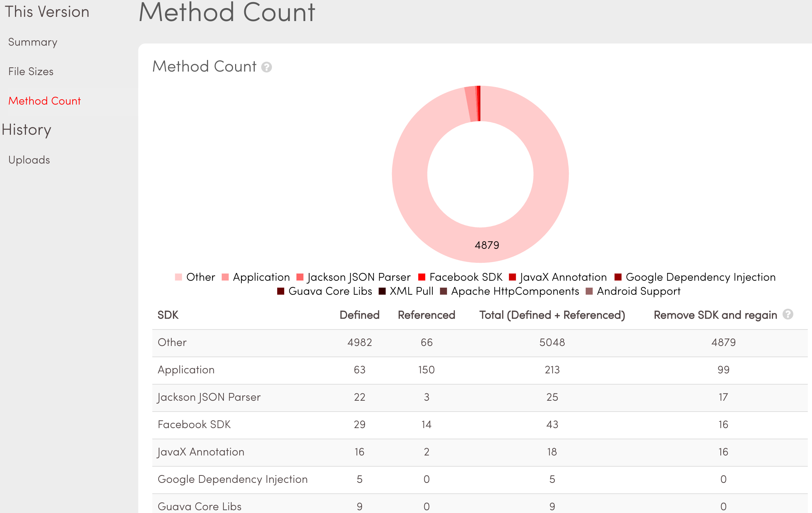This screenshot has width=812, height=513.
Task: Toggle Application legend swatch
Action: point(225,277)
